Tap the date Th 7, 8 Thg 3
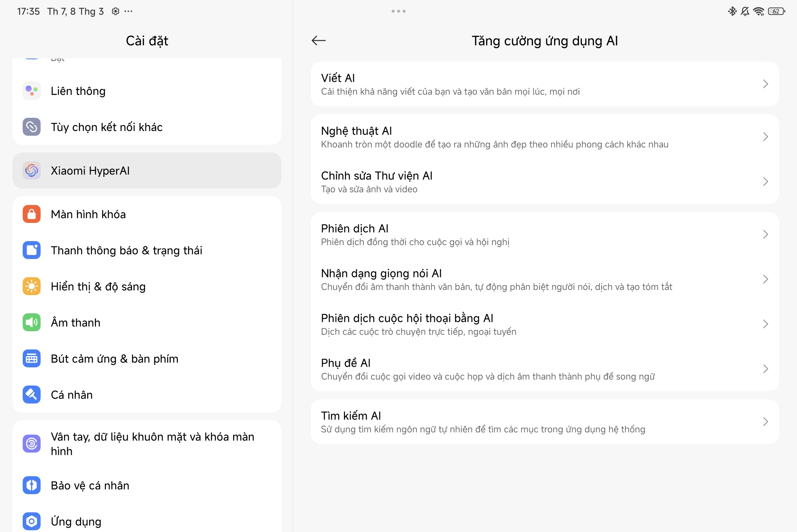This screenshot has width=797, height=532. 75,11
